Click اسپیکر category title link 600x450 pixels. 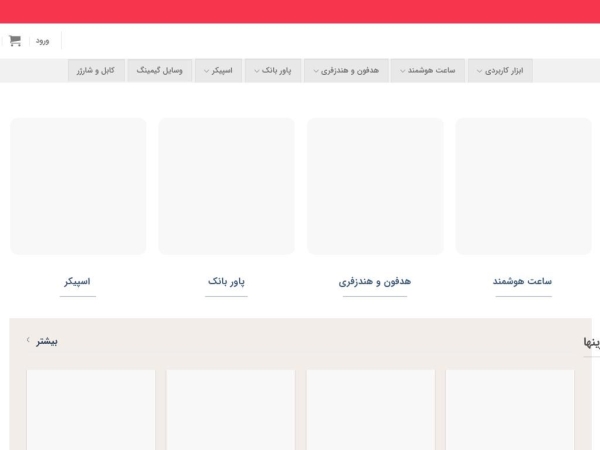(77, 282)
